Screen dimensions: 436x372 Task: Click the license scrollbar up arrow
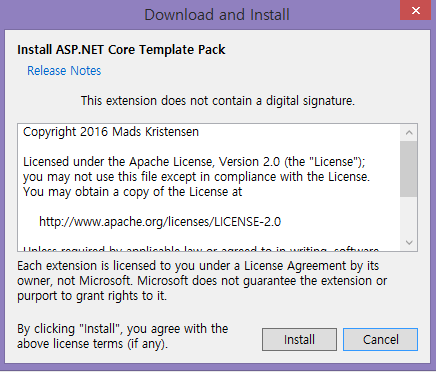click(x=409, y=133)
